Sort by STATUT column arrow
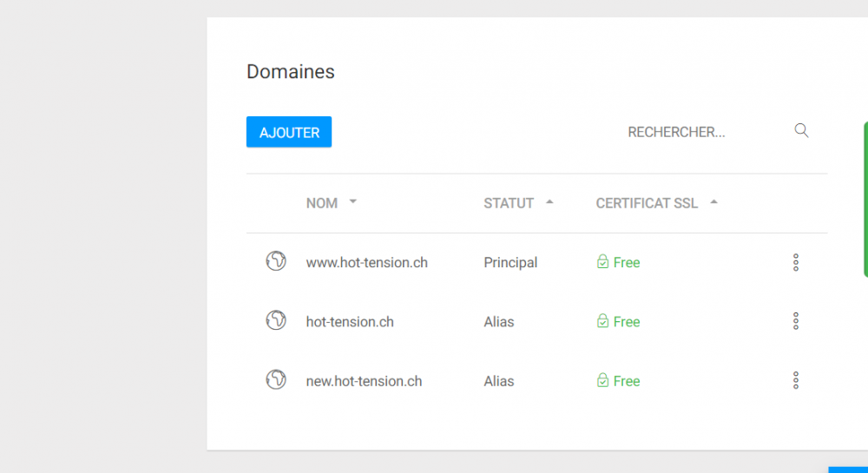The height and width of the screenshot is (473, 868). (549, 201)
